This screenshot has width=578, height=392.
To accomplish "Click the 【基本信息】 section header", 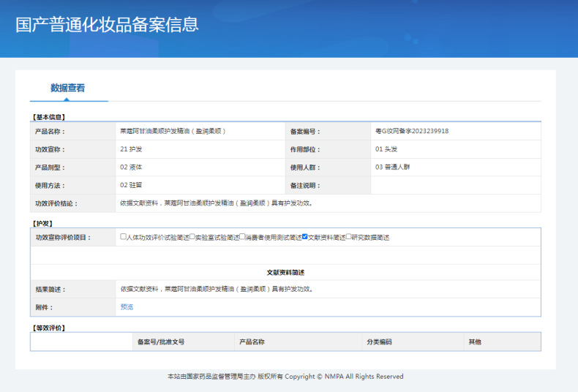I will [x=49, y=117].
